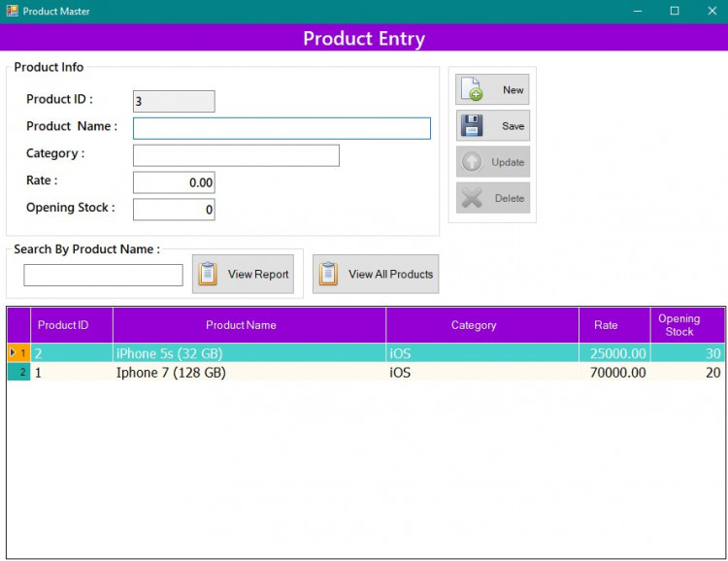Select row header arrow for row 1
The image size is (728, 561).
13,353
